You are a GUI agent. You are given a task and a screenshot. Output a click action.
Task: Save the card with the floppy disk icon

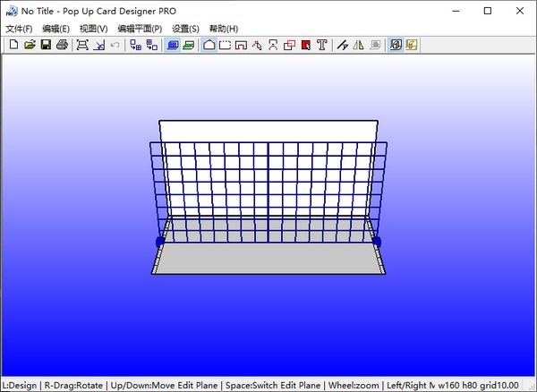click(46, 45)
